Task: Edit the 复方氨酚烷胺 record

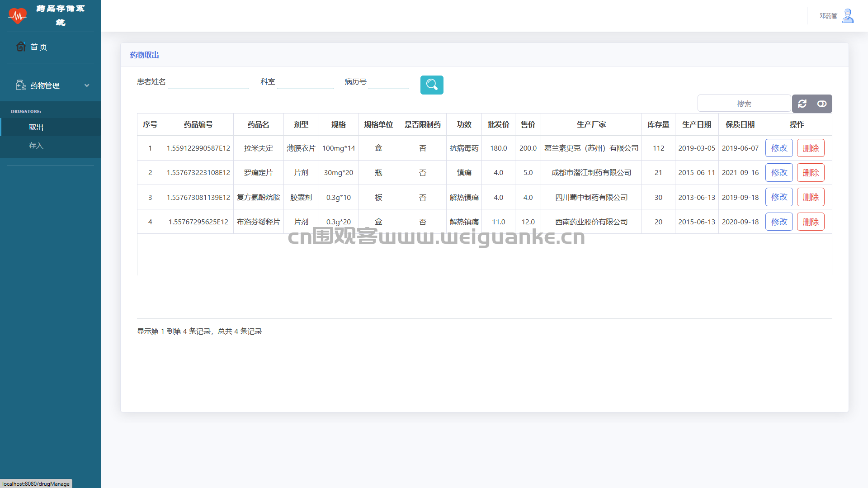Action: coord(778,197)
